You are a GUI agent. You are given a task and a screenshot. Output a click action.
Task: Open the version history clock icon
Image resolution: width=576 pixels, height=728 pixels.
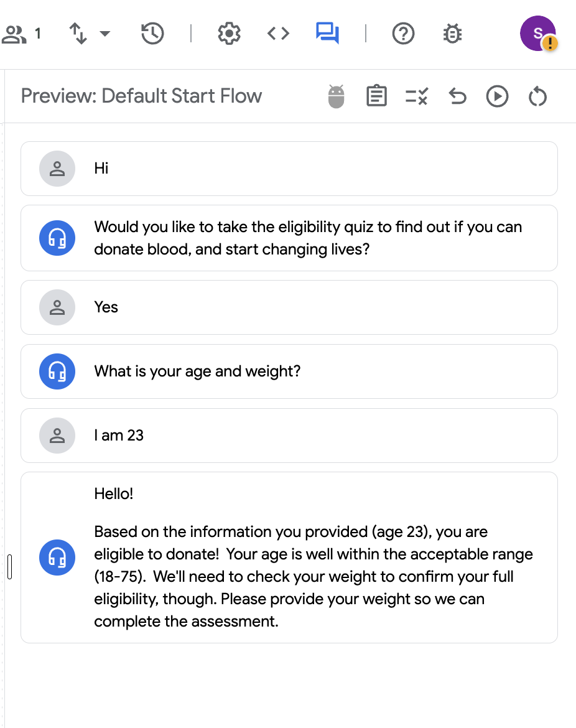tap(152, 34)
